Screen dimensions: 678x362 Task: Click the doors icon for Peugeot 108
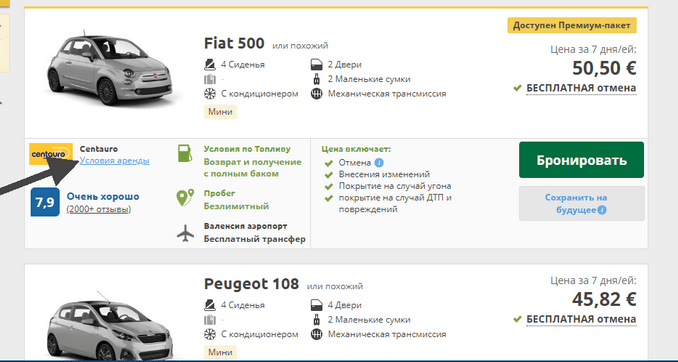(x=317, y=305)
